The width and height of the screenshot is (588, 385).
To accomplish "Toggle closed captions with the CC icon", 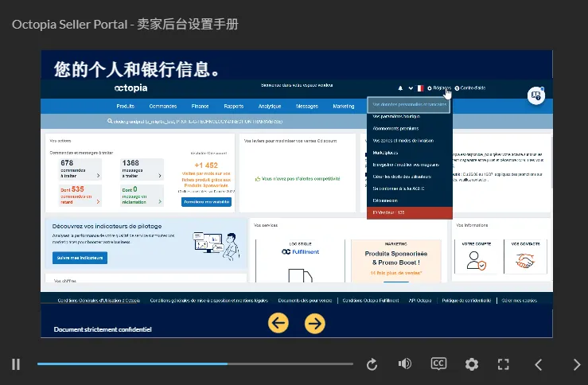I will [438, 364].
